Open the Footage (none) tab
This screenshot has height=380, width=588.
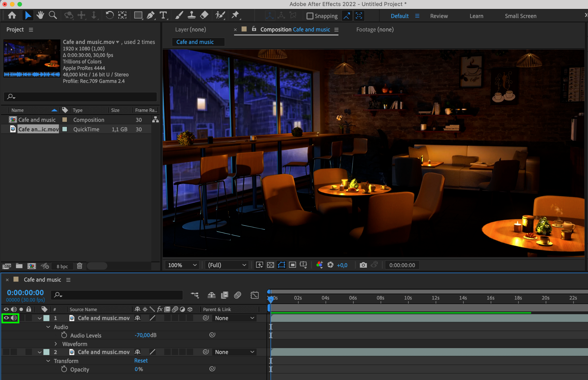tap(375, 30)
